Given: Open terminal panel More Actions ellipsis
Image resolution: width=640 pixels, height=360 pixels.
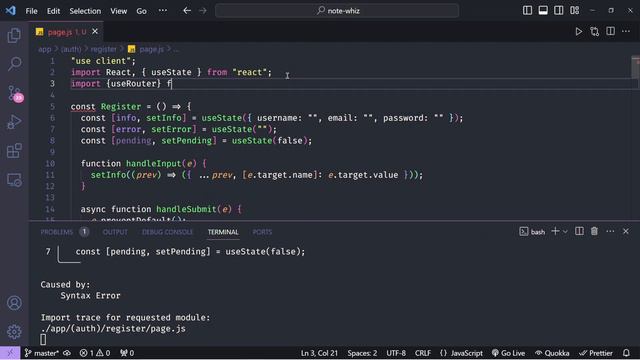Looking at the screenshot, I should pyautogui.click(x=610, y=231).
